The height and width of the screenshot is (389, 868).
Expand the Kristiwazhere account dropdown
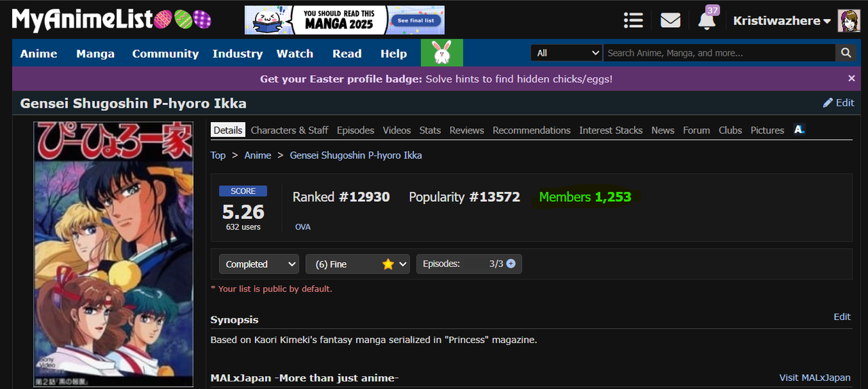click(x=782, y=21)
